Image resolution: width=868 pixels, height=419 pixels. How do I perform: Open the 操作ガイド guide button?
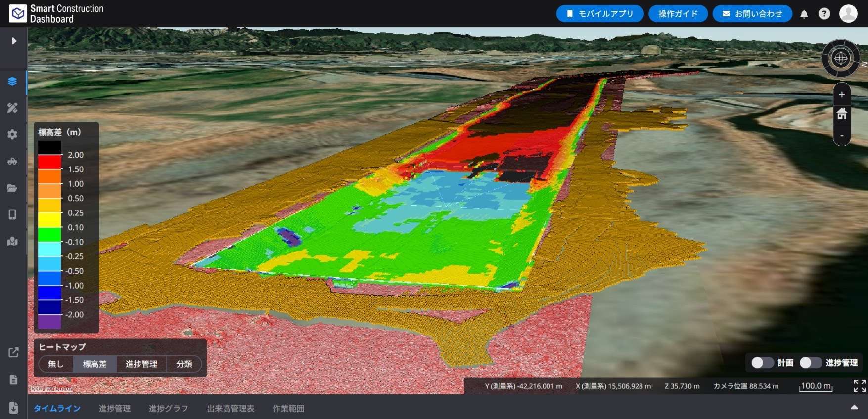(678, 14)
